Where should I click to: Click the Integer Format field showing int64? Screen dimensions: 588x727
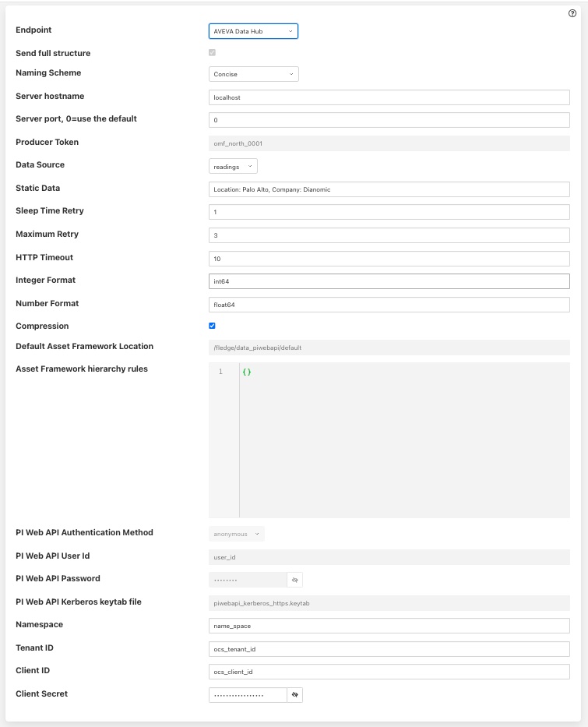pyautogui.click(x=388, y=281)
